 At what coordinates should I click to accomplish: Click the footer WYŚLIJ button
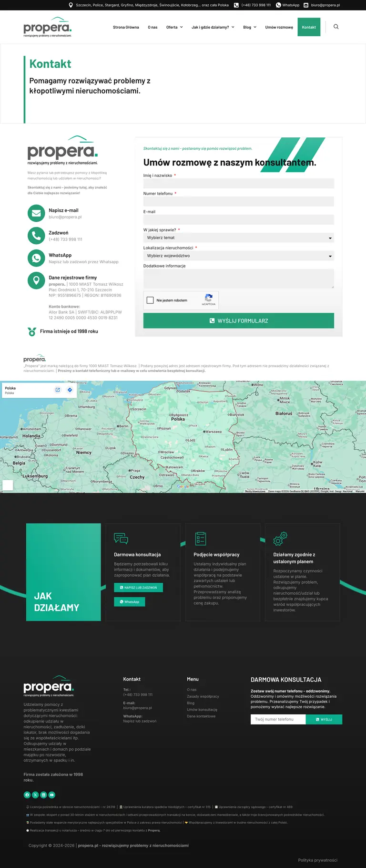[x=324, y=719]
